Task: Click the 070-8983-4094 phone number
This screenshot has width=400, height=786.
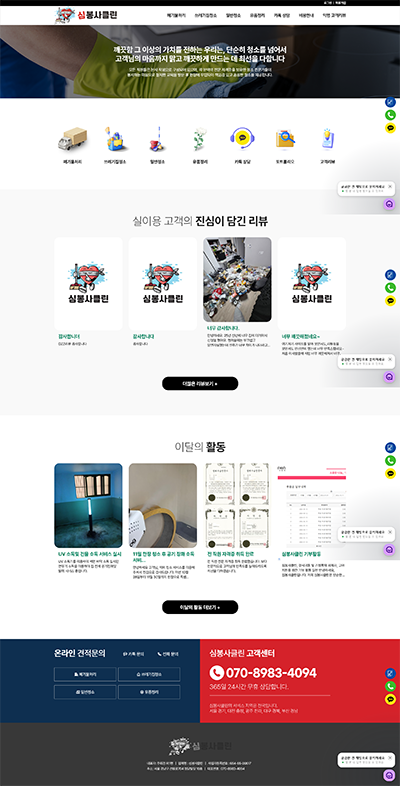Action: tap(263, 673)
